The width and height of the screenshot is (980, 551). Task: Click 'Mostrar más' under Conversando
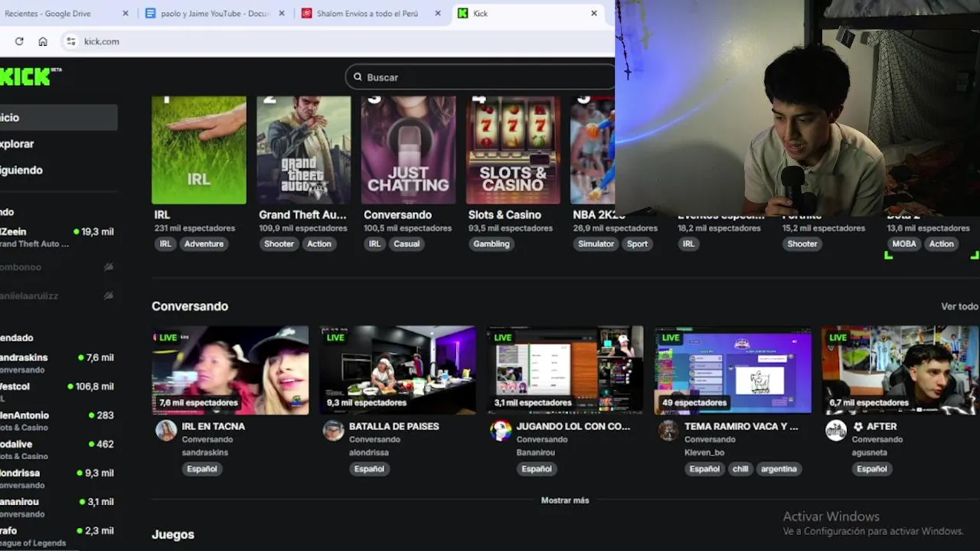(565, 500)
